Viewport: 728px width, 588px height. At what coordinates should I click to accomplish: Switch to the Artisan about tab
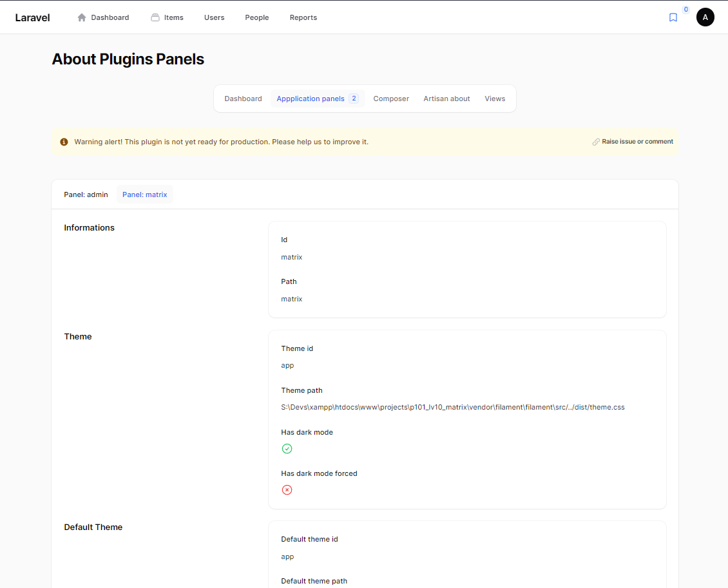coord(446,99)
